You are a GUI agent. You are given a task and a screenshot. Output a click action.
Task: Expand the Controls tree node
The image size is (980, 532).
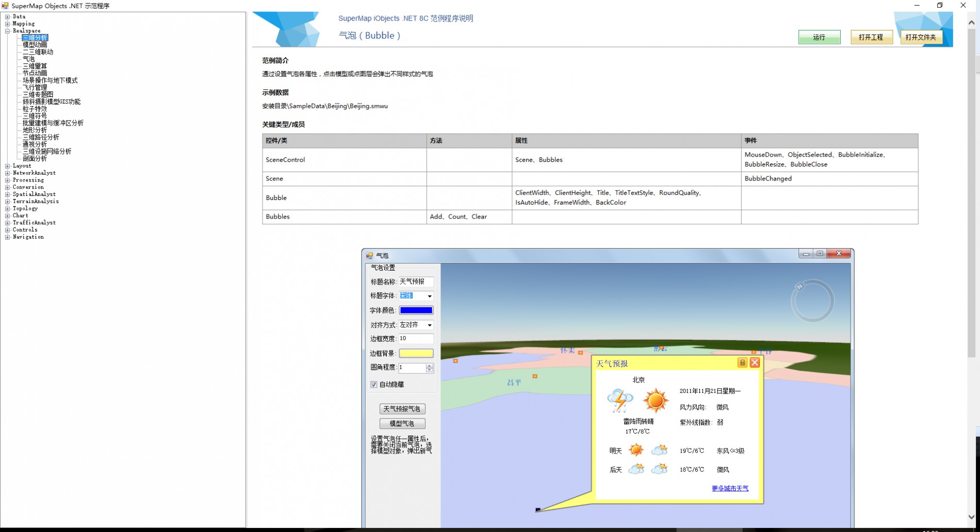(x=8, y=230)
